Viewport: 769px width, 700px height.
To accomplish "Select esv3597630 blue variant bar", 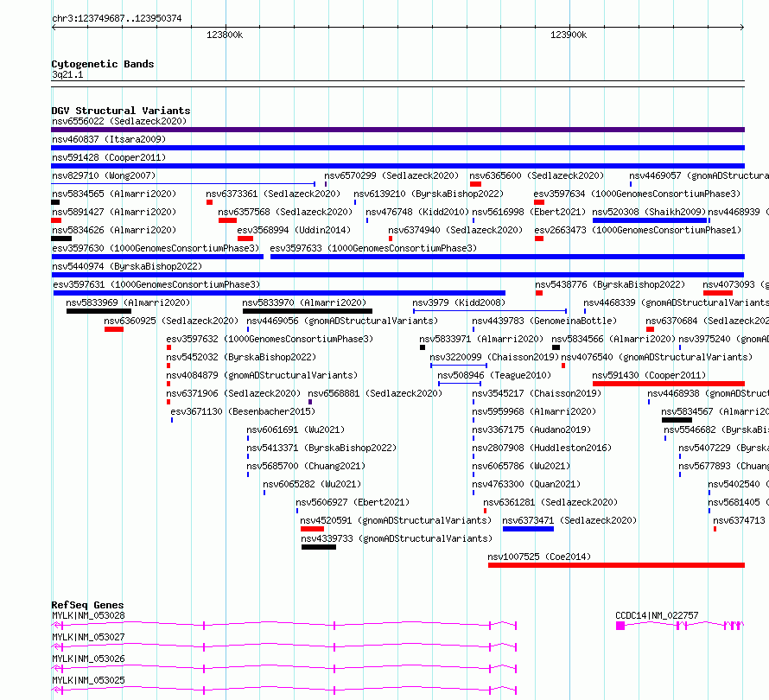I will click(157, 257).
